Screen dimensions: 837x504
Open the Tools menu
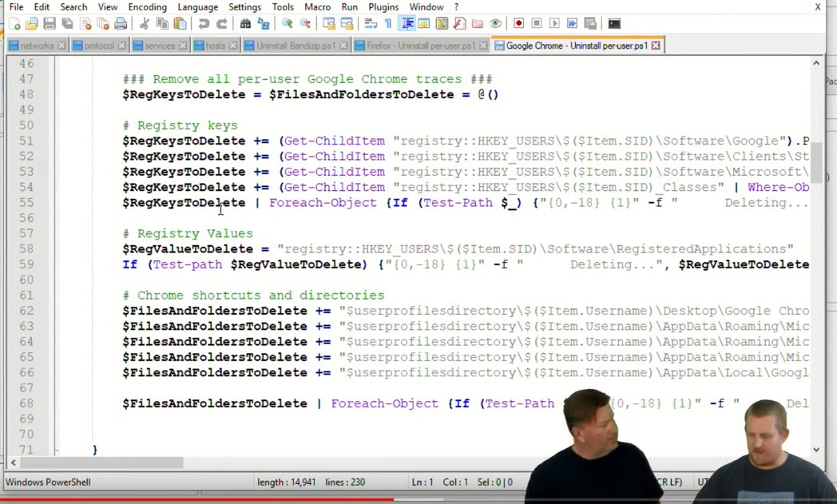click(283, 7)
